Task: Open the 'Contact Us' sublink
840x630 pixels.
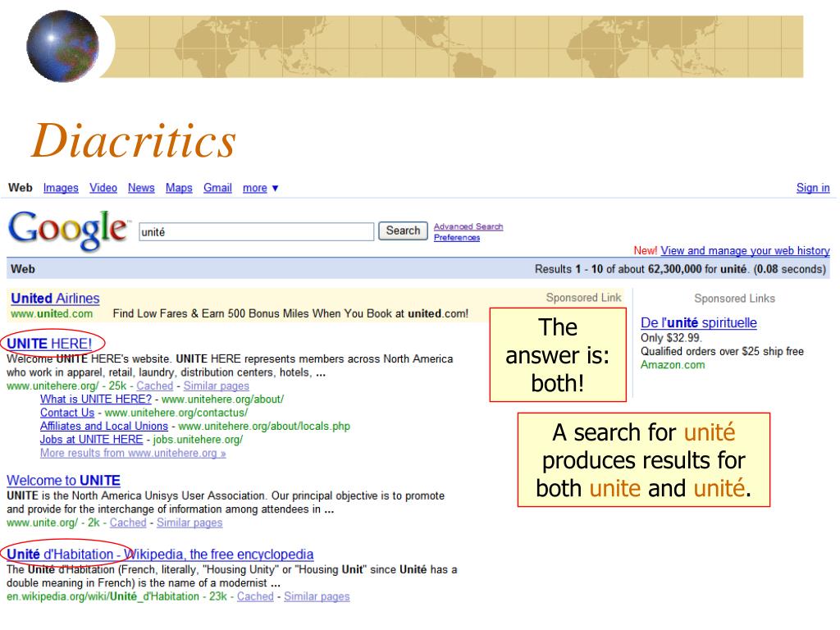Action: coord(67,413)
